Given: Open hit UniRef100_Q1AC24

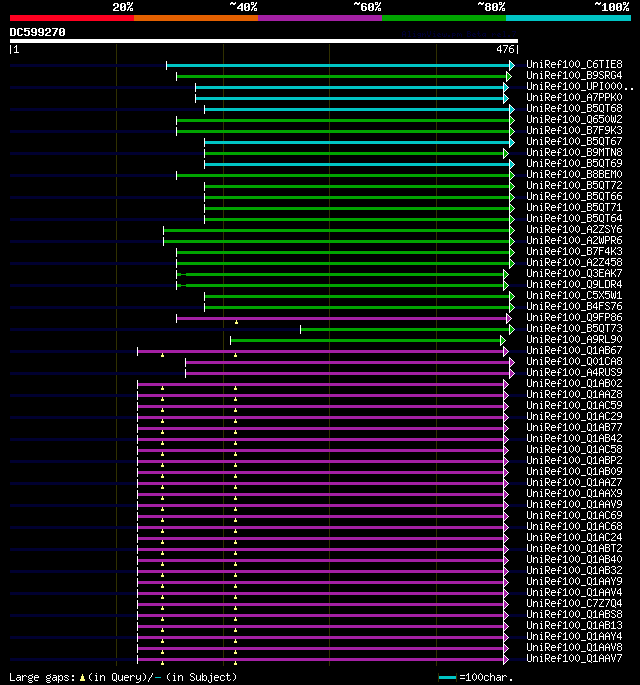Looking at the screenshot, I should pos(574,537).
